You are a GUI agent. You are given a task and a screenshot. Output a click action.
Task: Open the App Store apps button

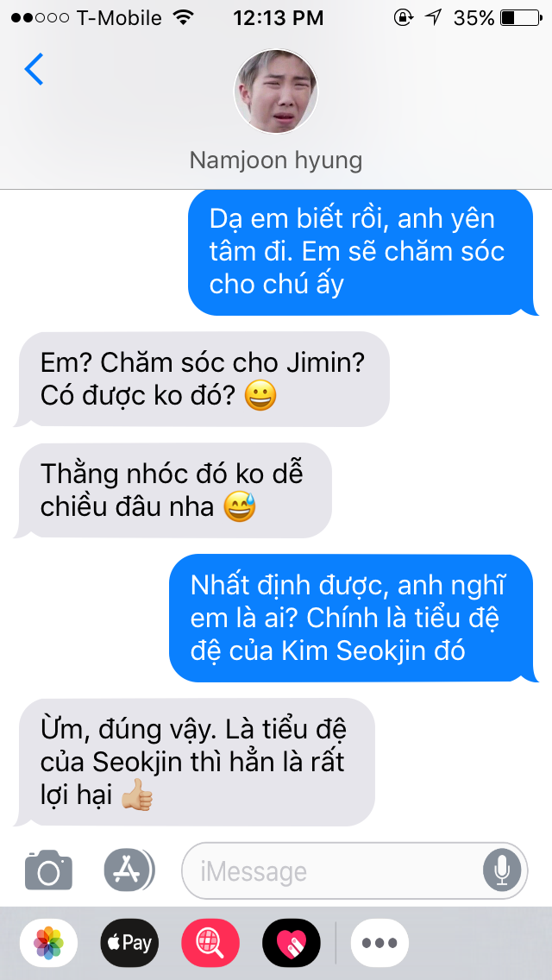pos(129,870)
